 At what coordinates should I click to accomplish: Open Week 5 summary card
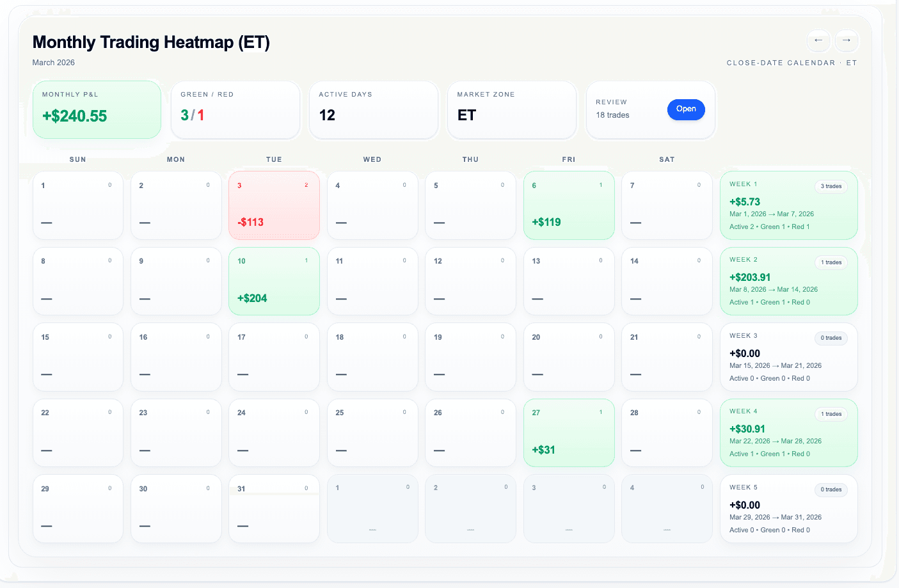(x=789, y=509)
